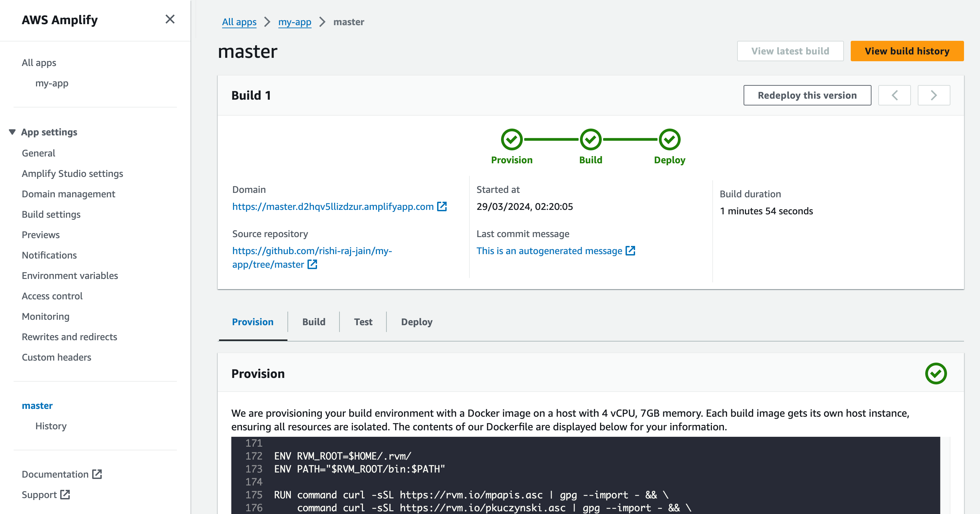Open my-app in the breadcrumb
The height and width of the screenshot is (514, 980).
295,22
